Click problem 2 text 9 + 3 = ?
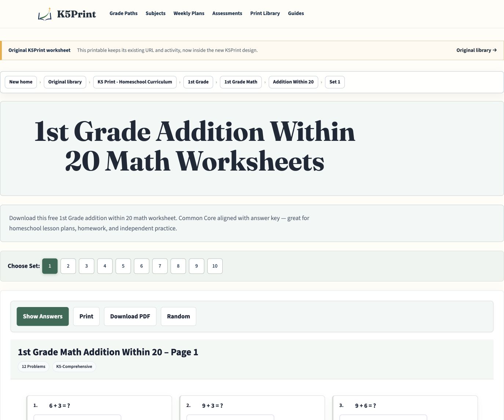This screenshot has width=504, height=420. [212, 406]
